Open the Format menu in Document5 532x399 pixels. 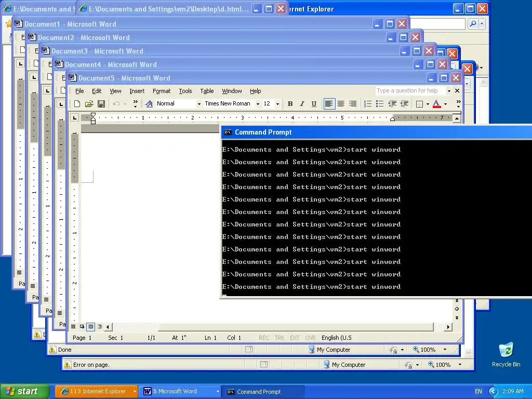tap(162, 91)
